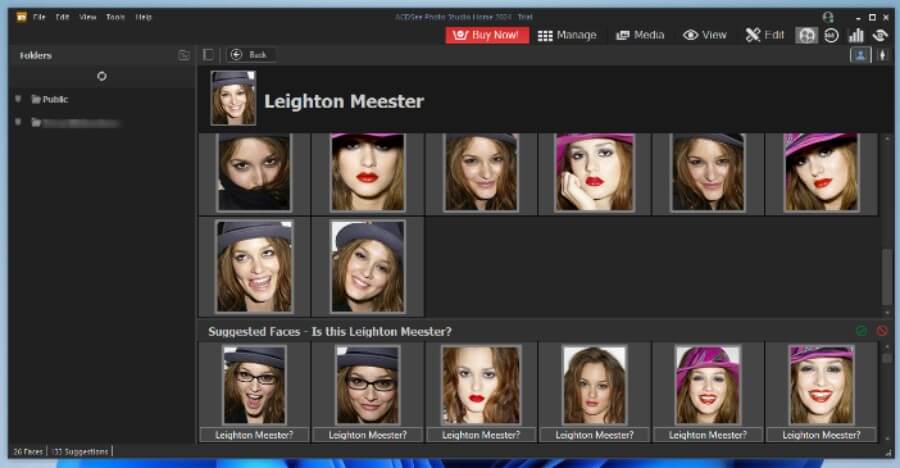Expand the Public folder tree node
The height and width of the screenshot is (468, 900).
(x=18, y=99)
